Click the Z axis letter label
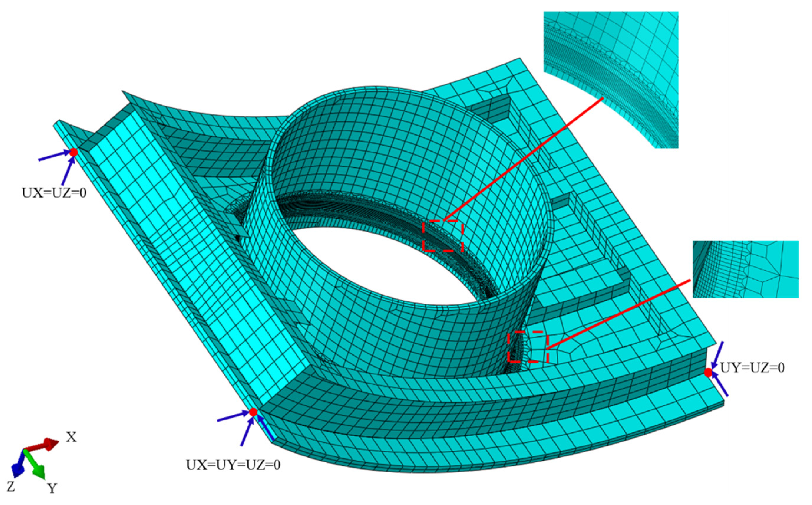The image size is (812, 505). click(x=11, y=487)
